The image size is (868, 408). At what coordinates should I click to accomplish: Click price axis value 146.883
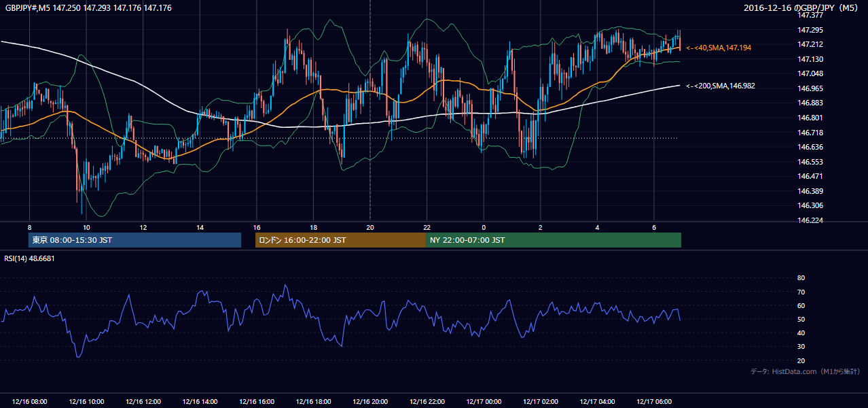click(x=810, y=103)
